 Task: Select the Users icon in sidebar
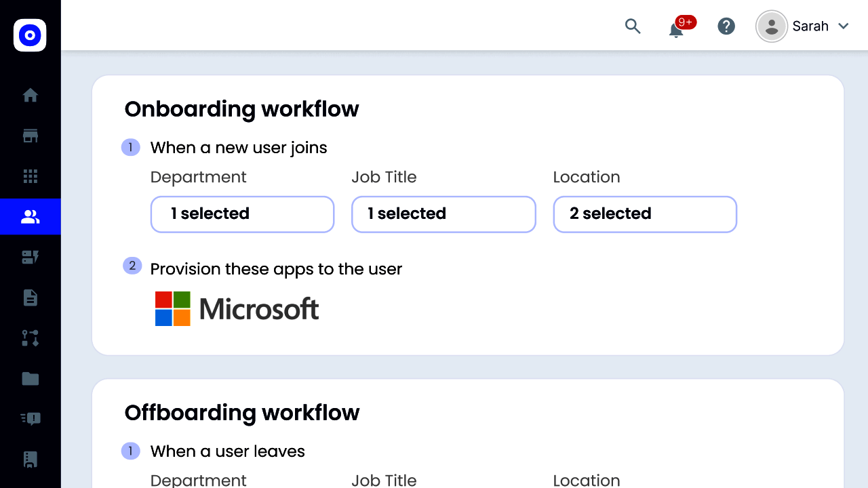tap(31, 217)
